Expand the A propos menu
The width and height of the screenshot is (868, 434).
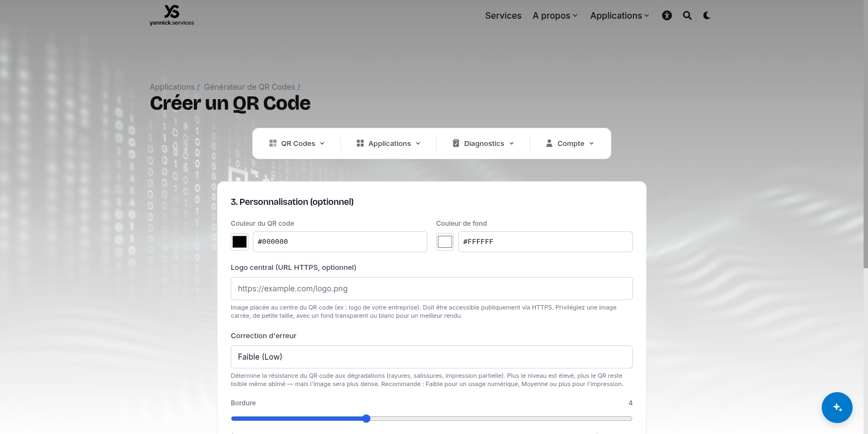pos(555,15)
